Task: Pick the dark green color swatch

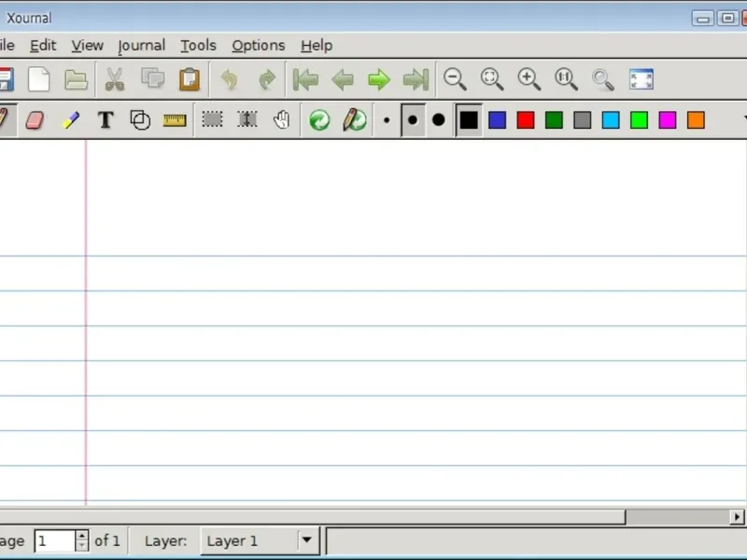Action: [x=554, y=120]
